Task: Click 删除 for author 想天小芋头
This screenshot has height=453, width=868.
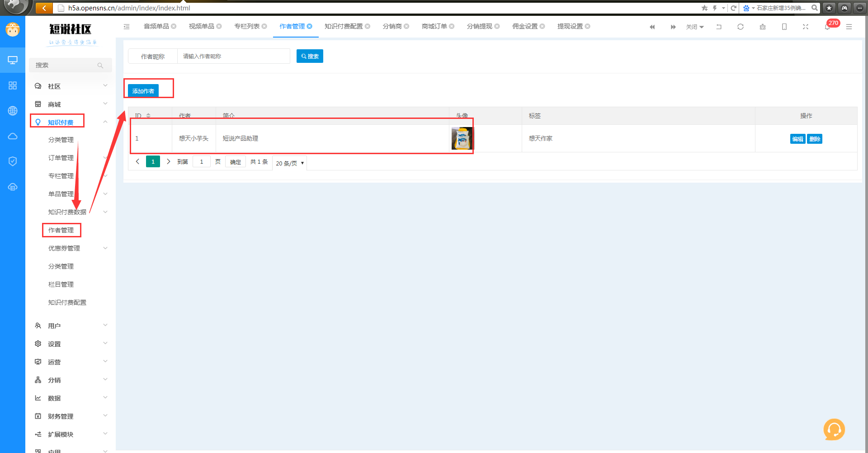Action: 815,139
